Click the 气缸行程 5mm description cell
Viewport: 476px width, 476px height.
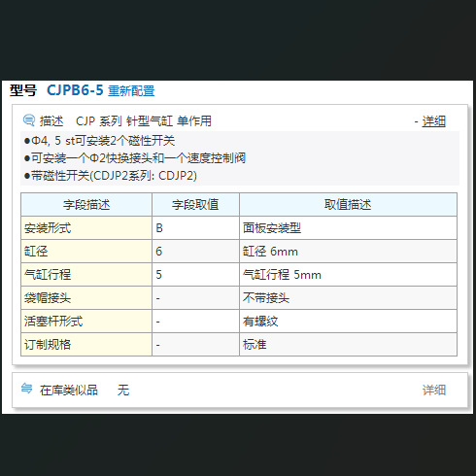(348, 275)
